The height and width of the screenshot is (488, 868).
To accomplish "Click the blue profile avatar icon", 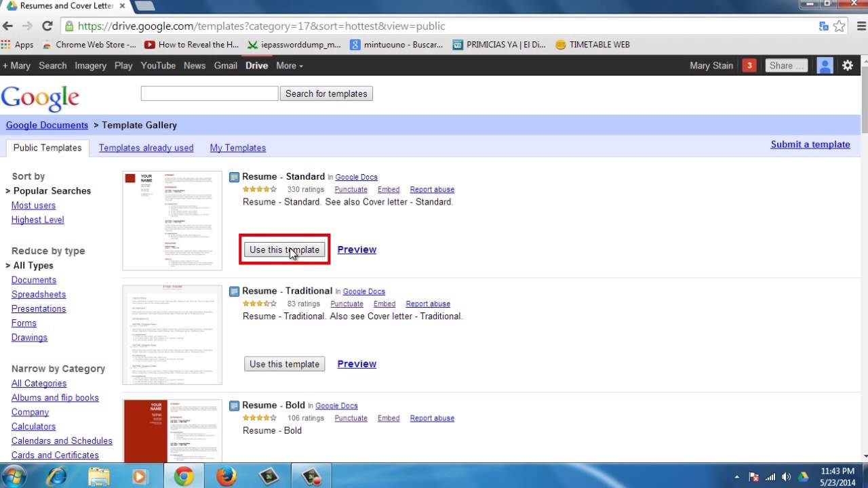I will 825,66.
